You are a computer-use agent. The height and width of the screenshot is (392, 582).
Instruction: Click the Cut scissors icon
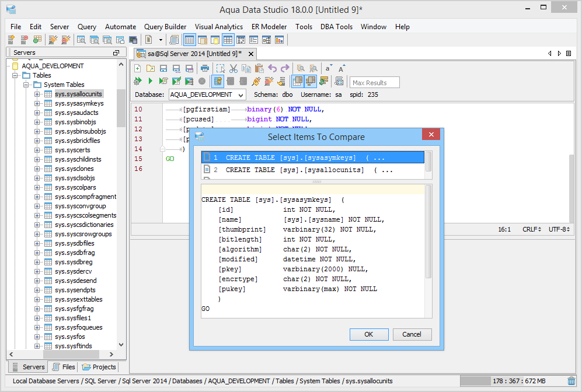[234, 68]
